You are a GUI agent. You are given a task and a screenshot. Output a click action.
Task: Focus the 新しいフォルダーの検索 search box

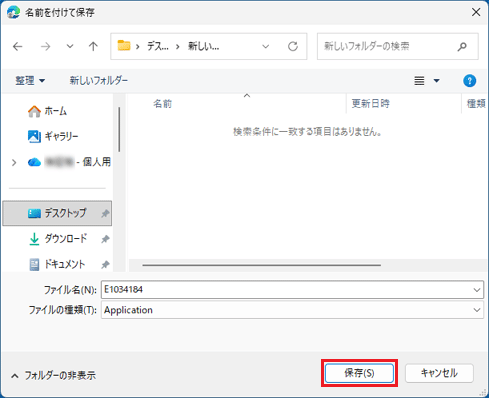[x=398, y=46]
